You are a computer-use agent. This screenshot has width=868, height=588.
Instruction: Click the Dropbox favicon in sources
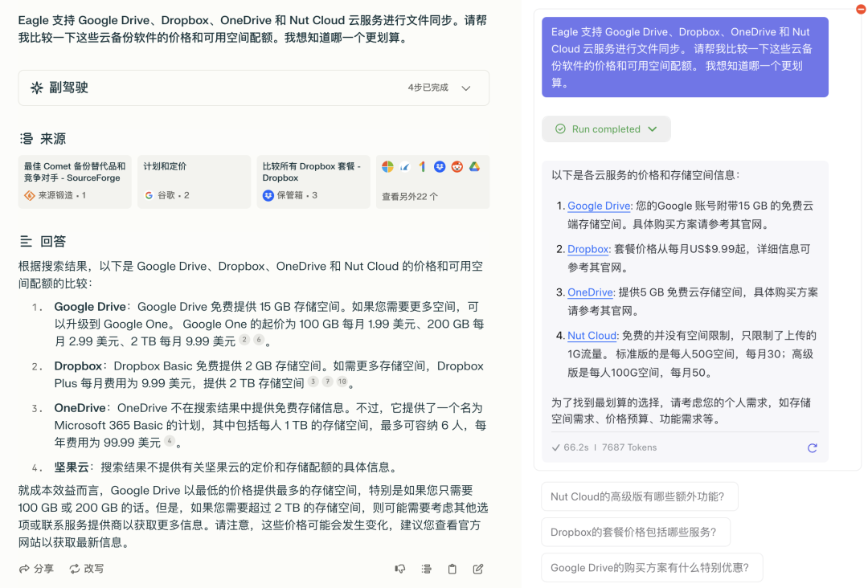pos(440,166)
